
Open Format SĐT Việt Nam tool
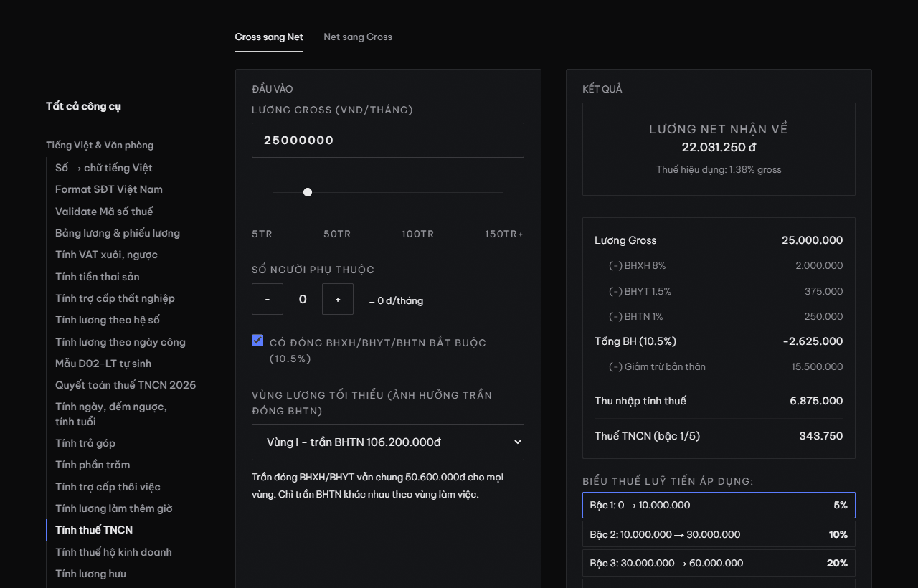(x=109, y=189)
